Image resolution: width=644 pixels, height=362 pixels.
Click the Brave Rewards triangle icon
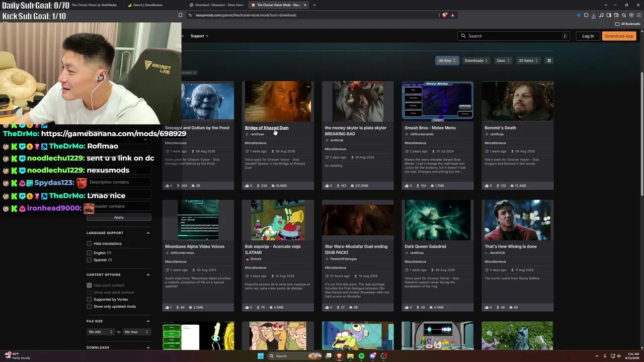pos(452,15)
